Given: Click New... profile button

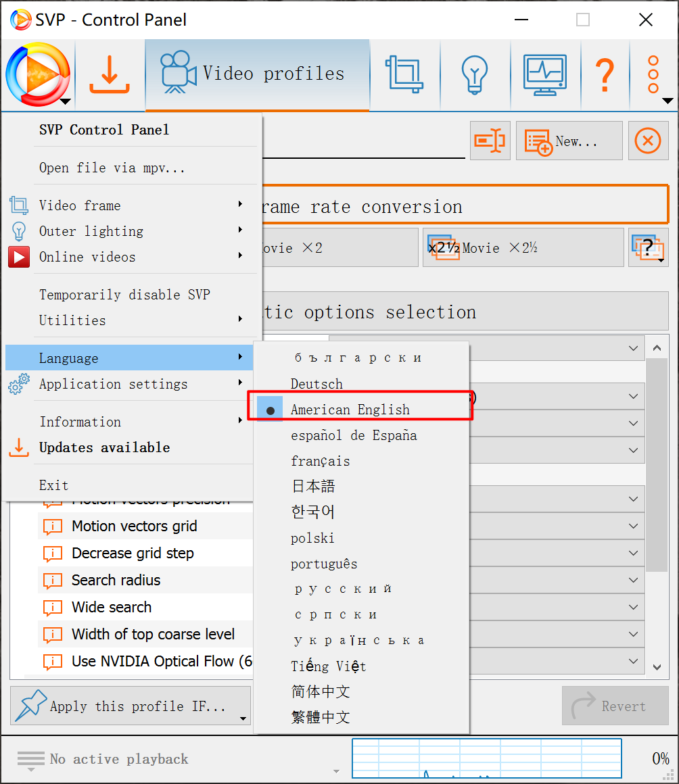Looking at the screenshot, I should tap(569, 141).
